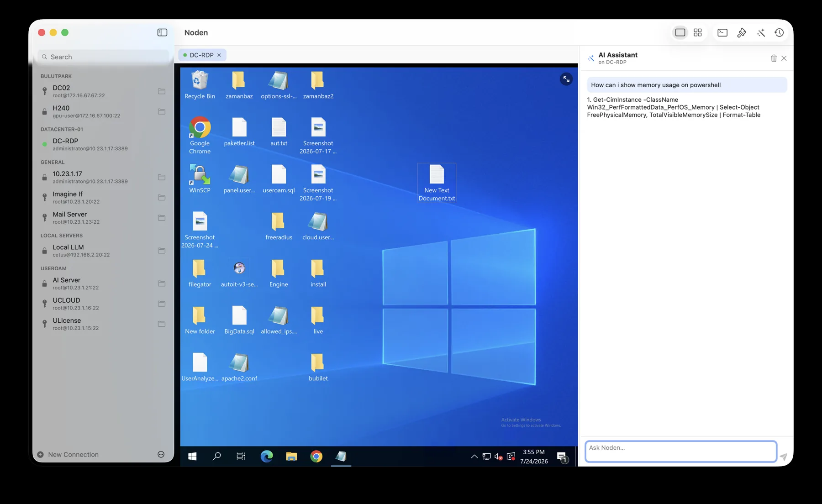The height and width of the screenshot is (504, 822).
Task: Open the more options ellipsis in sidebar
Action: point(161,454)
